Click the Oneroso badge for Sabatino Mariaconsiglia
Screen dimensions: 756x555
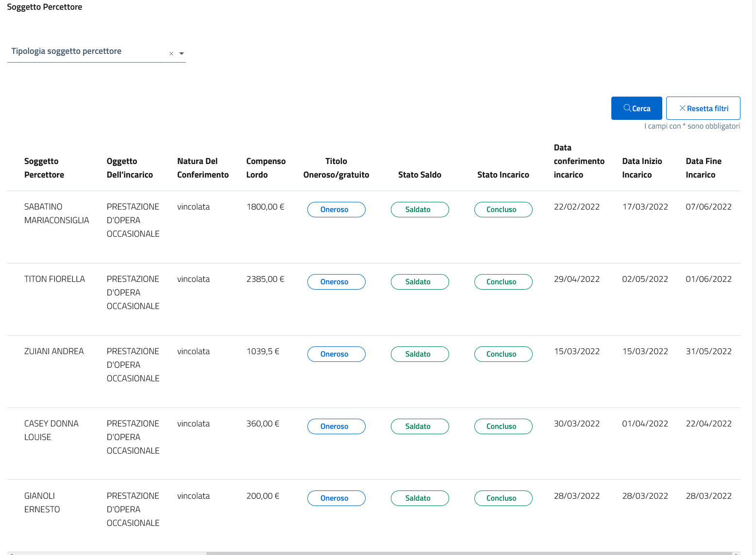pyautogui.click(x=336, y=210)
